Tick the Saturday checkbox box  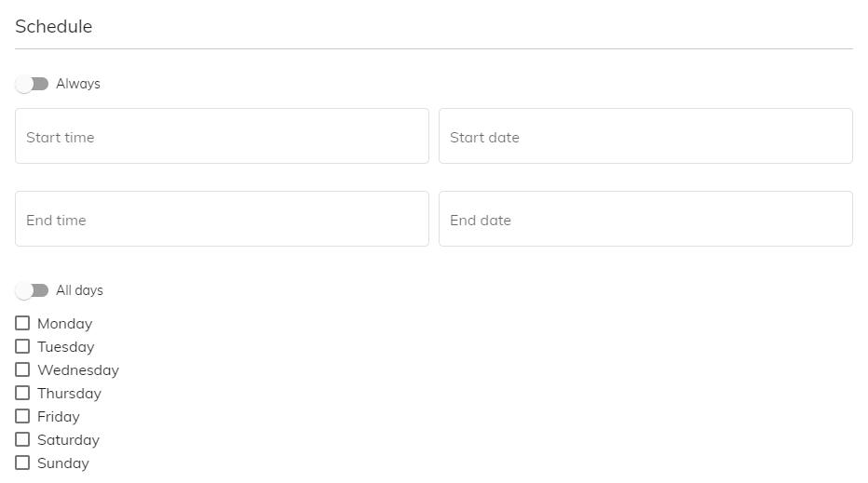coord(22,439)
